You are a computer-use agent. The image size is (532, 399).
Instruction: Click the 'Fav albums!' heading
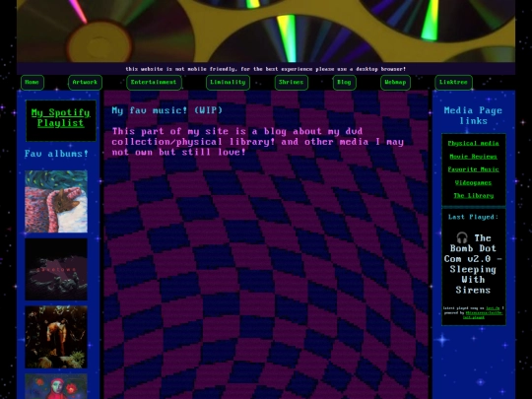pos(56,154)
